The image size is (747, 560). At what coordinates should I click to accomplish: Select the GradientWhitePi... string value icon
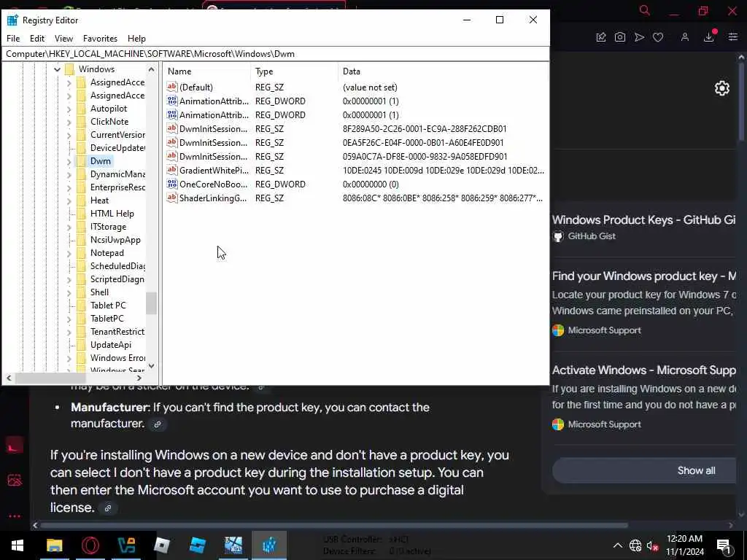pyautogui.click(x=172, y=170)
